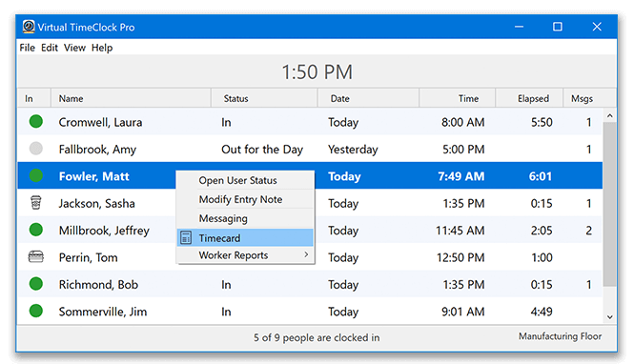This screenshot has width=634, height=364.
Task: Click Fallbrook, Amy's gray status dot
Action: pyautogui.click(x=36, y=149)
